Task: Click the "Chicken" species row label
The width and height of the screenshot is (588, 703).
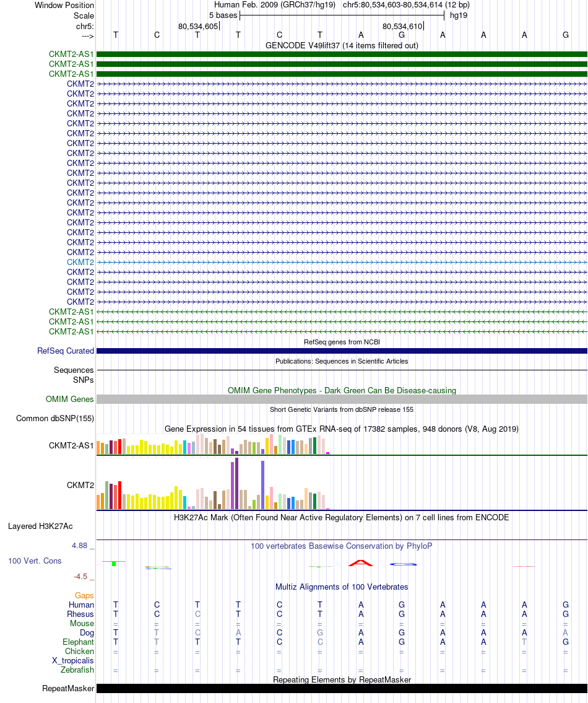Action: (x=79, y=652)
